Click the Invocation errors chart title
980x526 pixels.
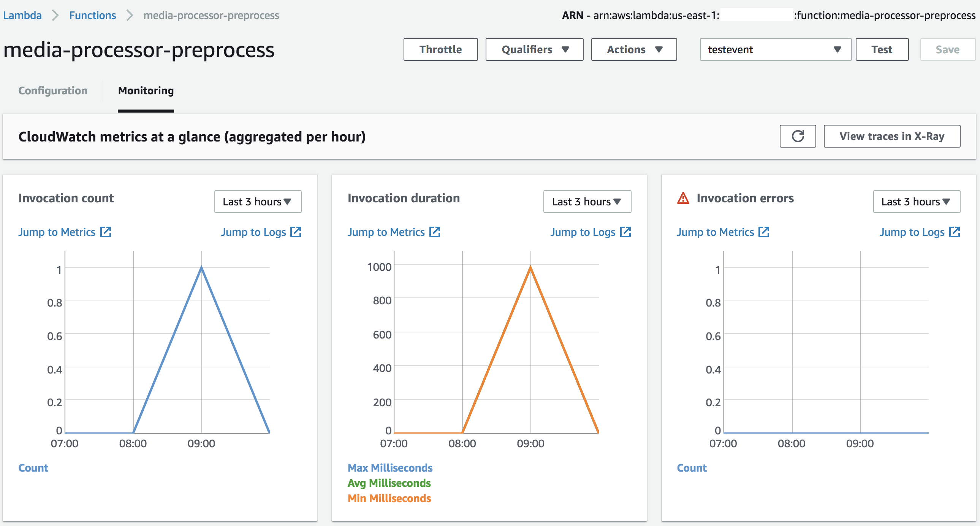pos(745,198)
